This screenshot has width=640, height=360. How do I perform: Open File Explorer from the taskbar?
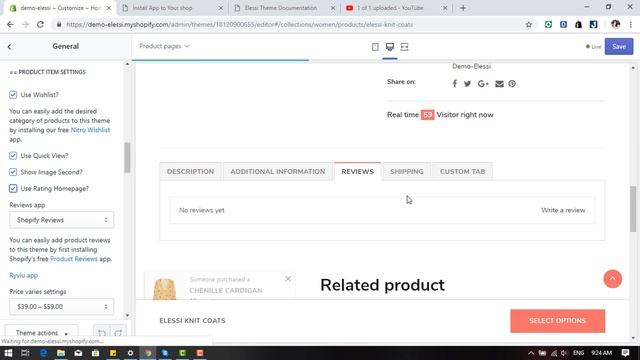(61, 353)
